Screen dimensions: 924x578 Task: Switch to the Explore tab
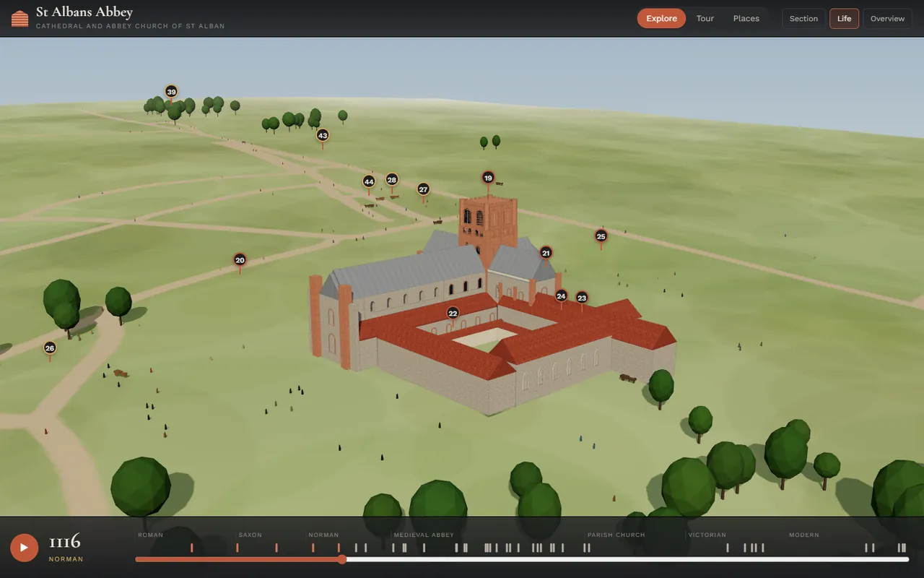pyautogui.click(x=661, y=19)
